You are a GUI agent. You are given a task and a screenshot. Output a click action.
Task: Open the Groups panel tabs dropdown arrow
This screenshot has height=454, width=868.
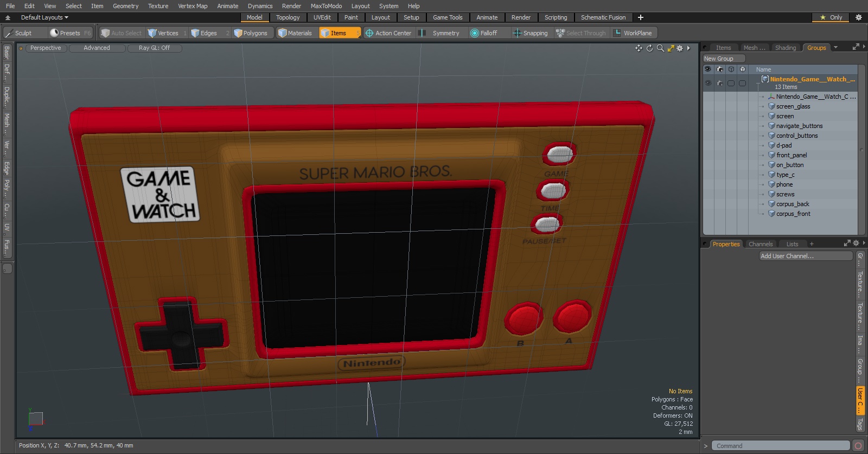835,48
